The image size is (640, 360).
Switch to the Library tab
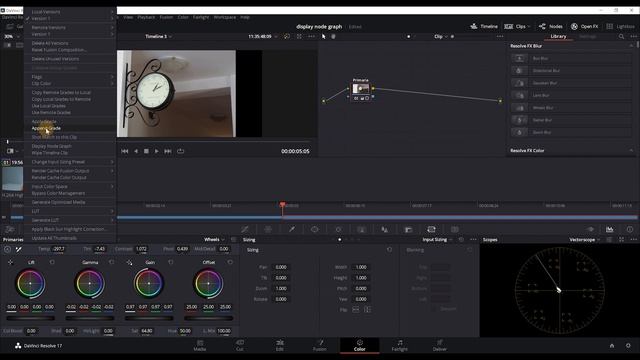[558, 36]
